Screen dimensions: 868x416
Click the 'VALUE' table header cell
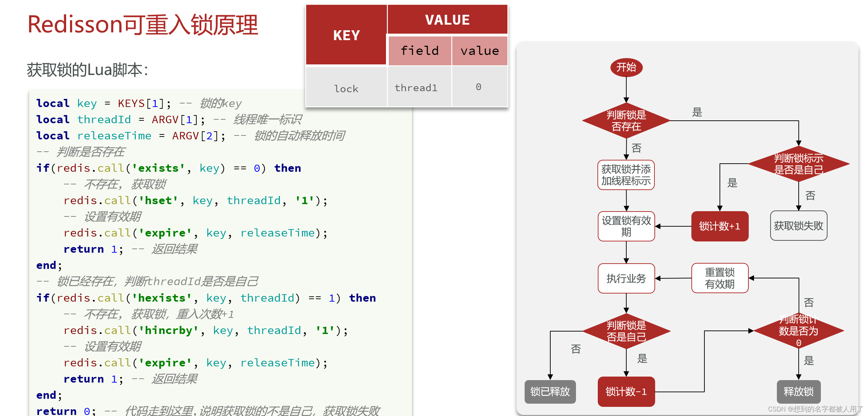click(x=447, y=20)
